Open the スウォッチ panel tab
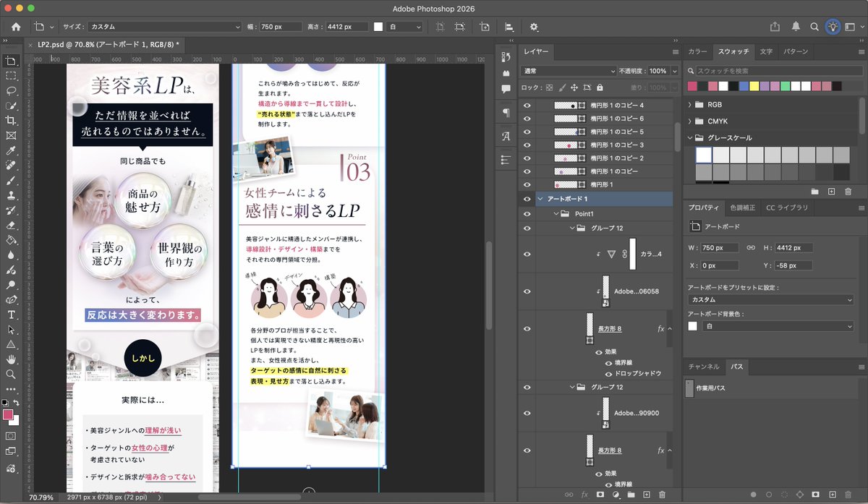Image resolution: width=868 pixels, height=504 pixels. 734,51
